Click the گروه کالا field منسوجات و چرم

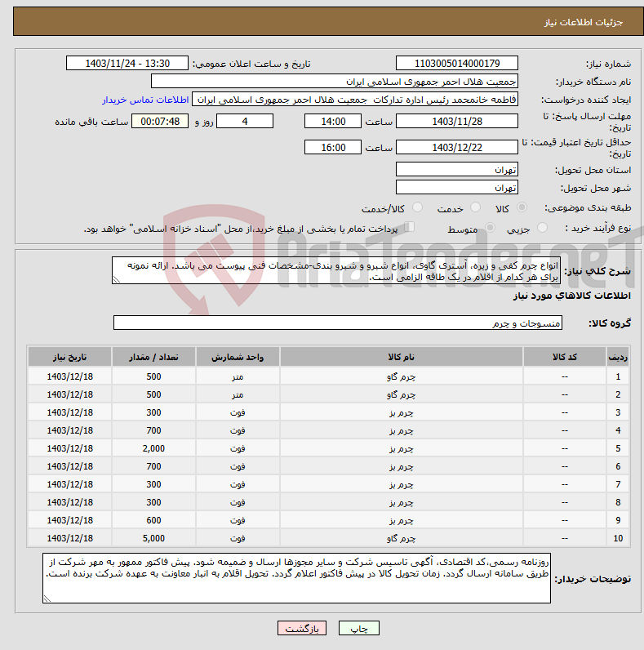tap(338, 323)
